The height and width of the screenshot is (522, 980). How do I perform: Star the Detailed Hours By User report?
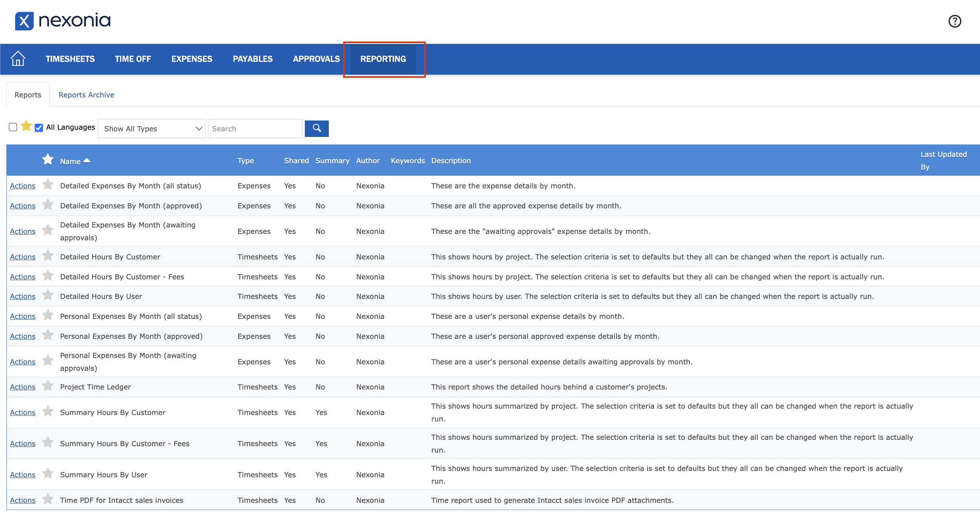click(x=48, y=295)
